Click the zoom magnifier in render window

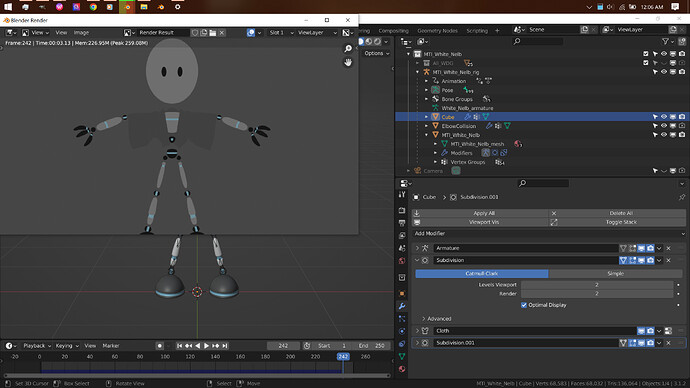[348, 49]
